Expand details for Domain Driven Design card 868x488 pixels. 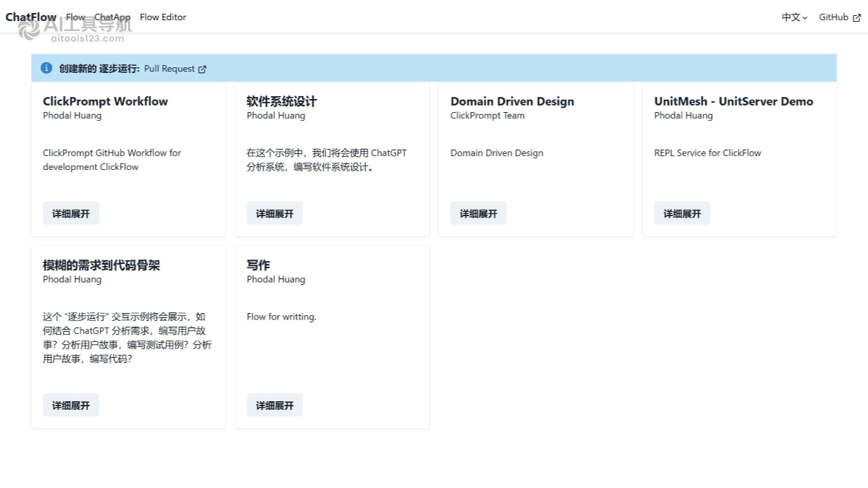coord(479,213)
